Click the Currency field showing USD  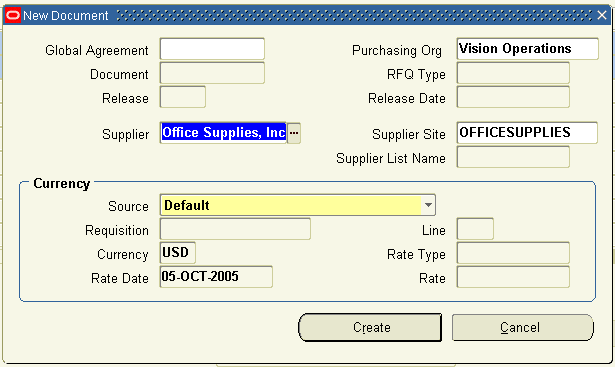178,253
